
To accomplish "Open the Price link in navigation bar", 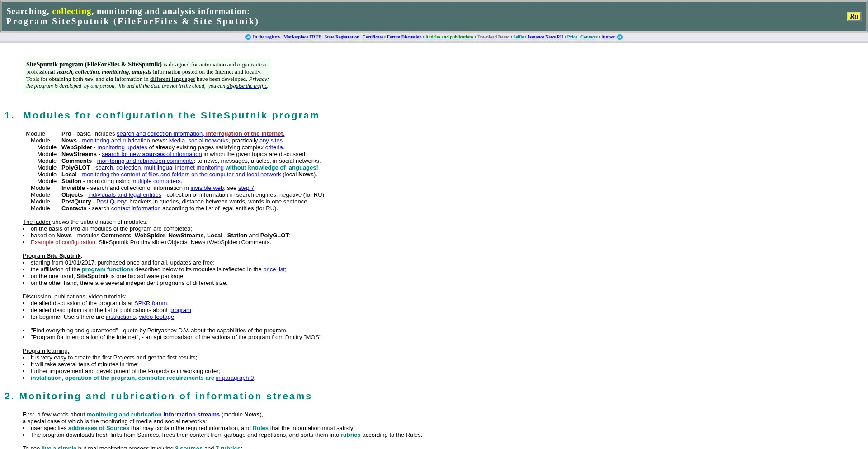I will pos(572,37).
